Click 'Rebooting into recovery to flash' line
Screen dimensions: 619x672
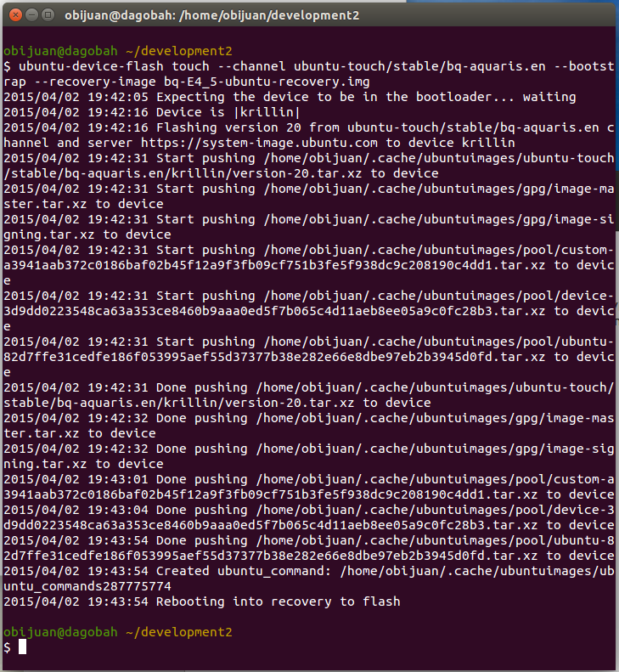click(x=202, y=601)
